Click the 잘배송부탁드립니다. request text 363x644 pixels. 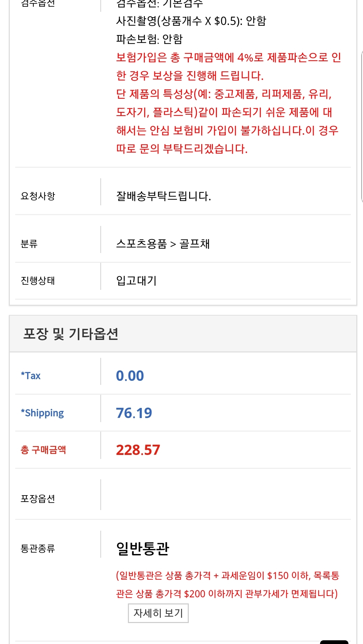click(163, 196)
